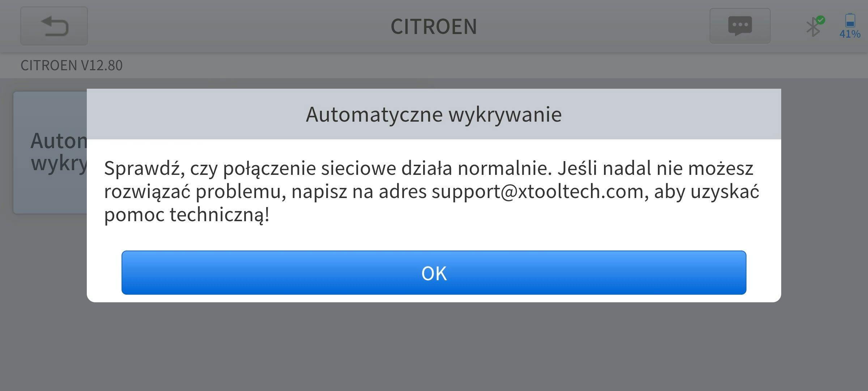Select the partially hidden Automatyczne wykrywanie card
This screenshot has width=868, height=391.
[50, 152]
